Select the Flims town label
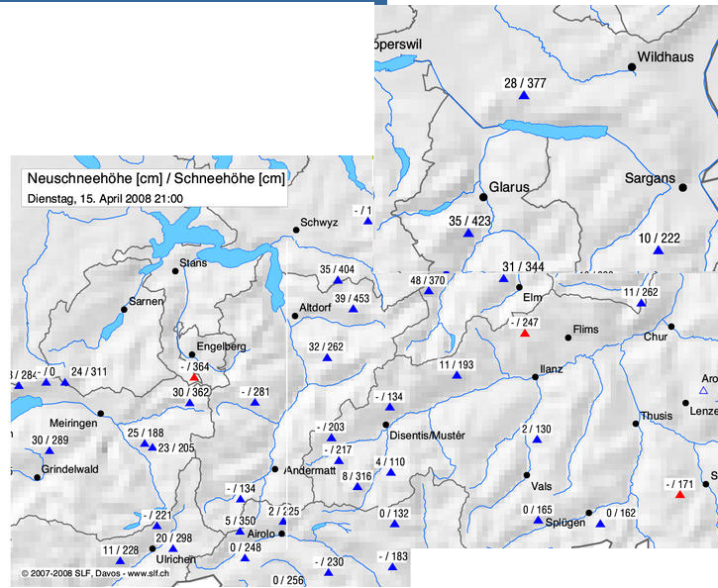 click(585, 330)
